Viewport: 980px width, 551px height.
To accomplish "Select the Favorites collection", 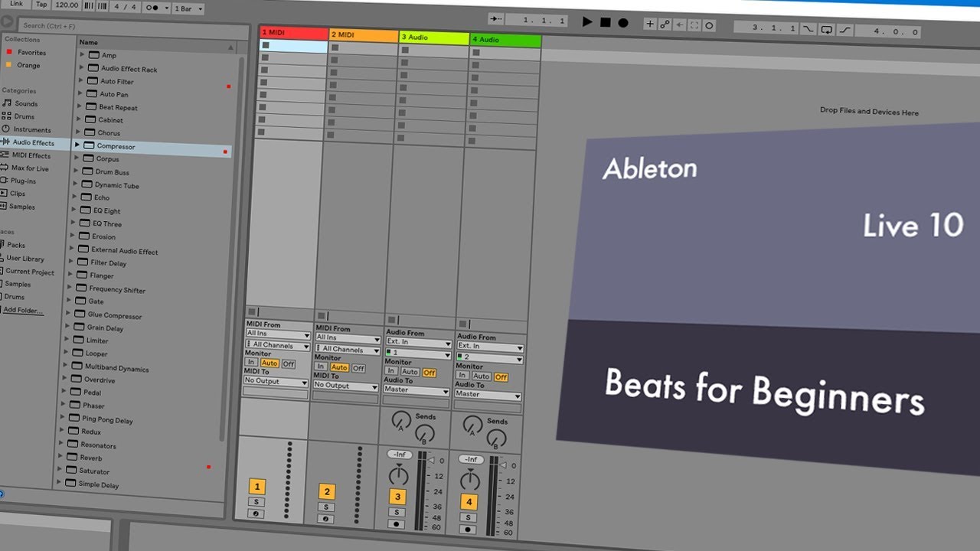I will pos(31,53).
